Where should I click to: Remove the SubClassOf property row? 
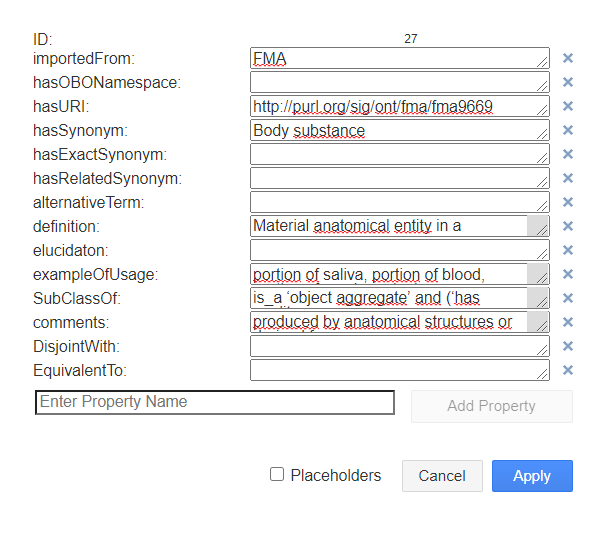[568, 298]
